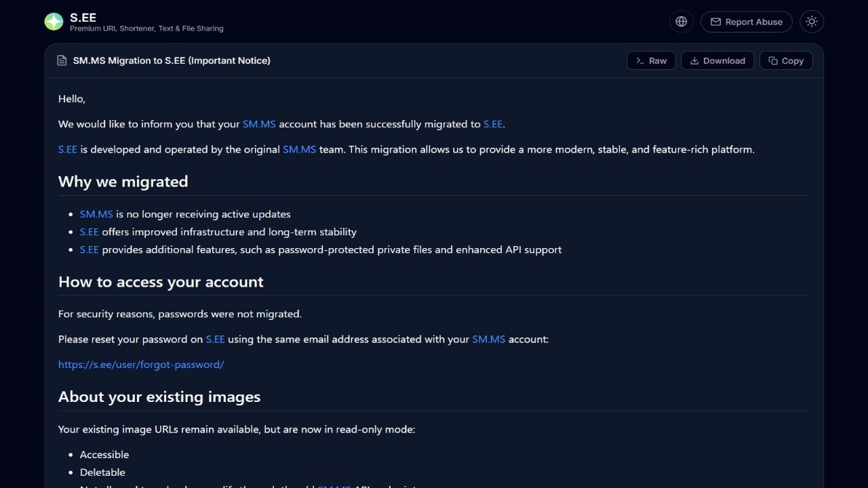
Task: Open S.EE link in 'offers improved infrastructure' bullet
Action: pos(90,232)
